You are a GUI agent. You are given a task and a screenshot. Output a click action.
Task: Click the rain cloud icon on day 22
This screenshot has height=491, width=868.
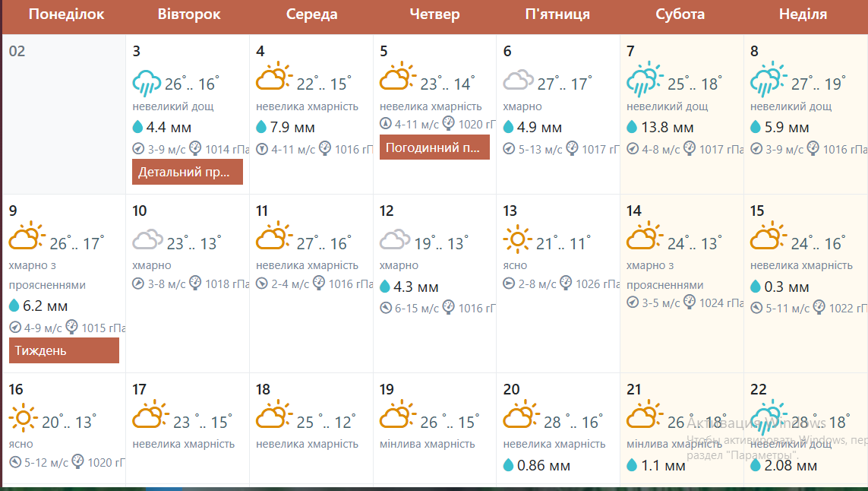tap(768, 417)
